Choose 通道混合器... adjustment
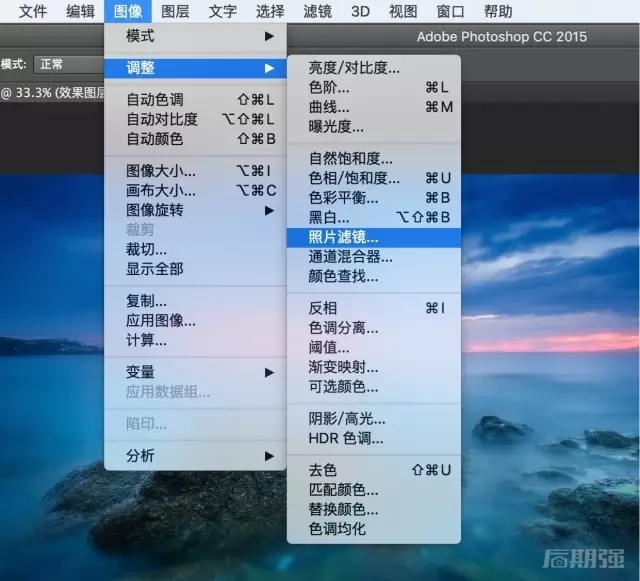Viewport: 640px width, 581px height. click(x=374, y=257)
